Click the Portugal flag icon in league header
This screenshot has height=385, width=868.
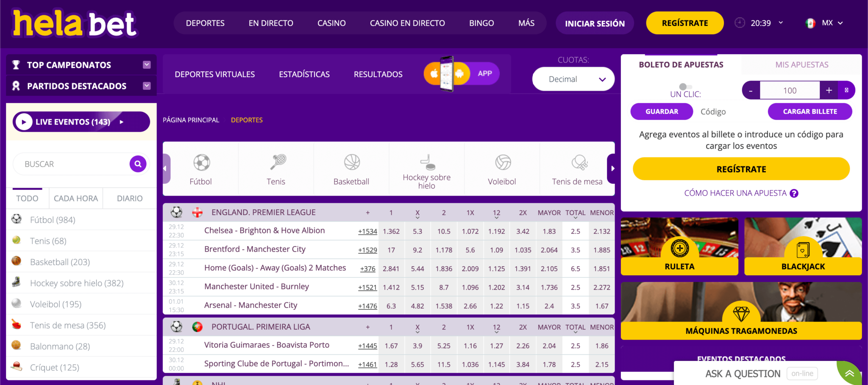pos(198,327)
